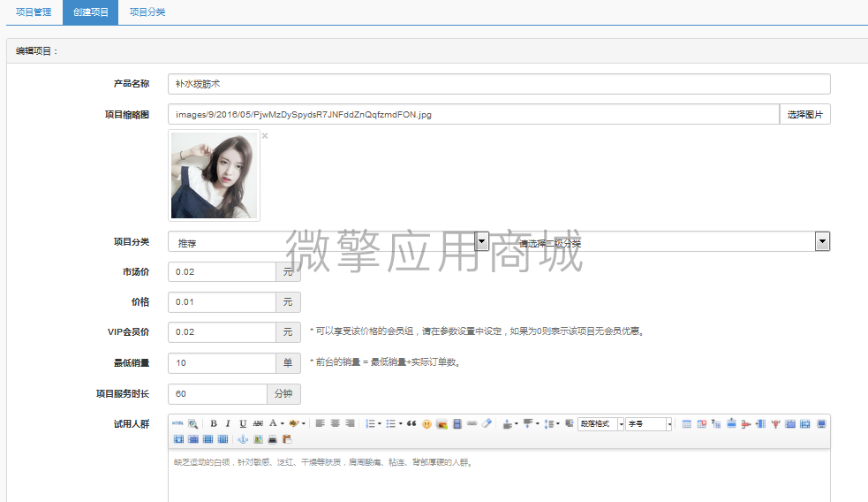The image size is (868, 502).
Task: Click the 项目服务时长 input field
Action: [x=217, y=393]
